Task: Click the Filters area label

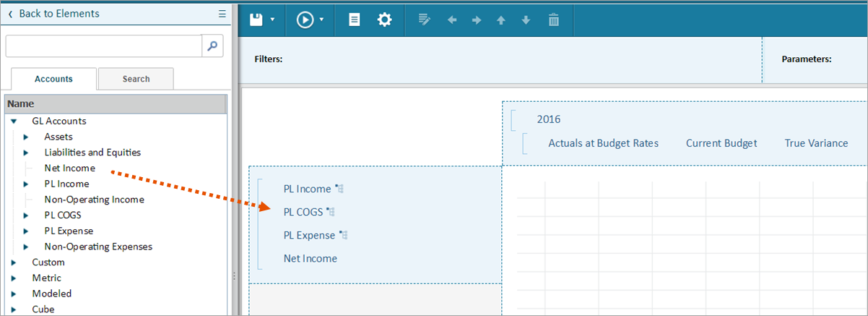Action: pos(268,59)
